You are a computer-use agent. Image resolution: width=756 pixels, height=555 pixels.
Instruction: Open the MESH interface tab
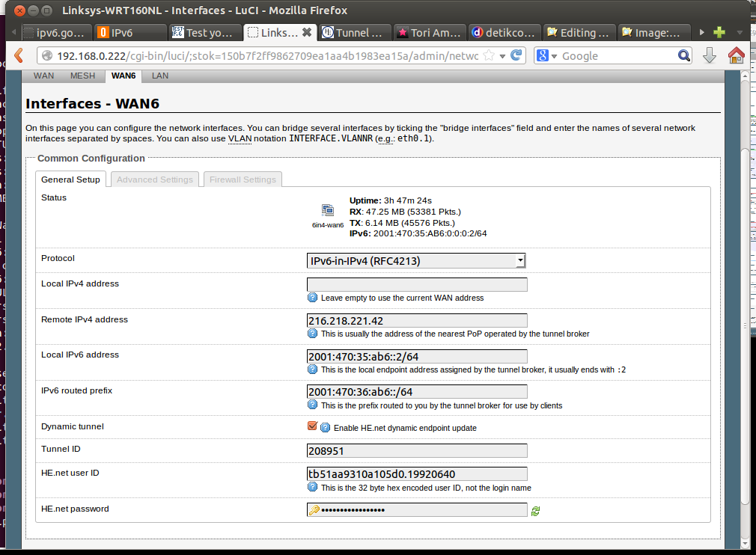click(82, 76)
